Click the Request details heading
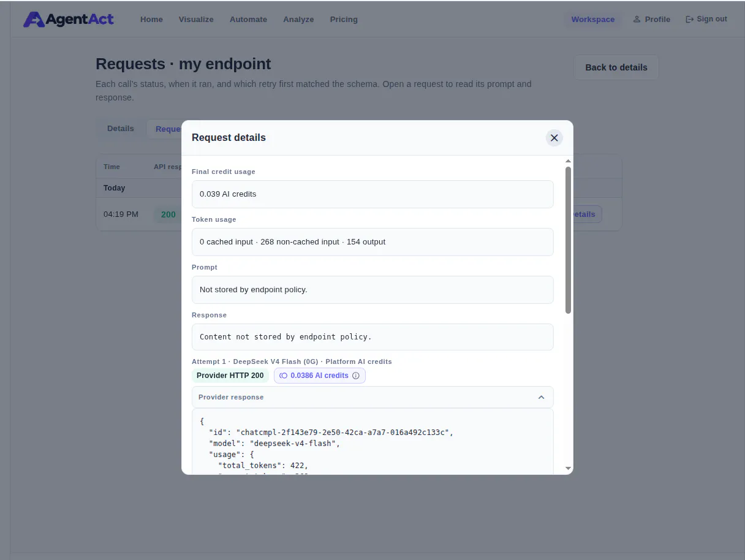745x560 pixels. pos(229,138)
